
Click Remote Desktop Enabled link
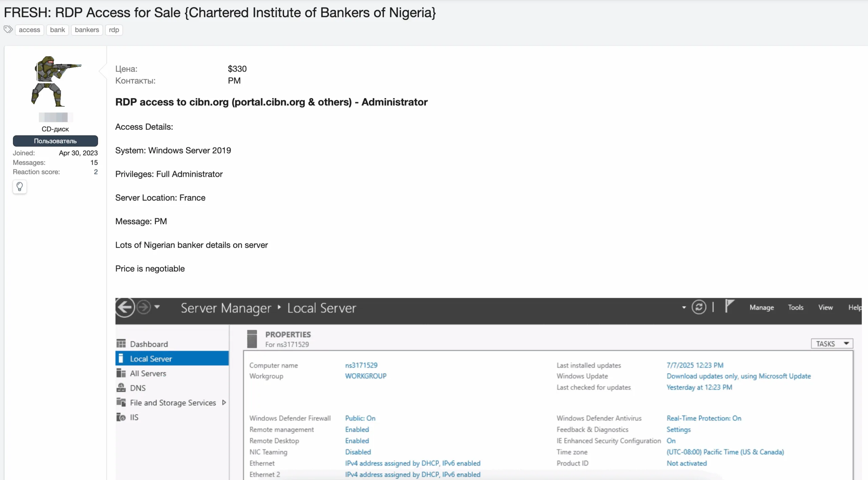pos(357,441)
